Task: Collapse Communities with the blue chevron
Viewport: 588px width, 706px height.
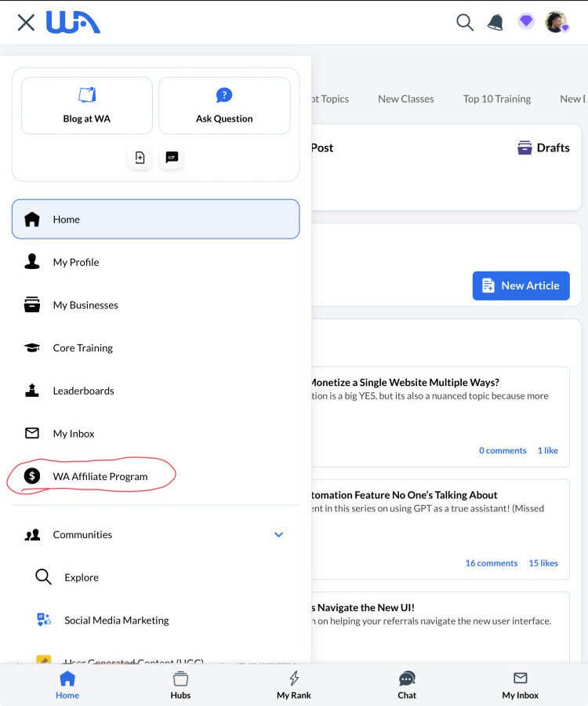Action: [278, 534]
